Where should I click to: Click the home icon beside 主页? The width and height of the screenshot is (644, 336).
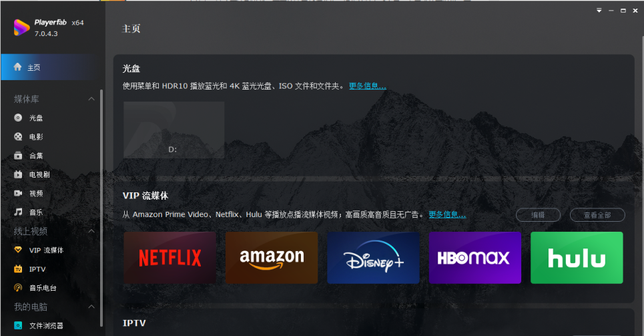coord(17,67)
